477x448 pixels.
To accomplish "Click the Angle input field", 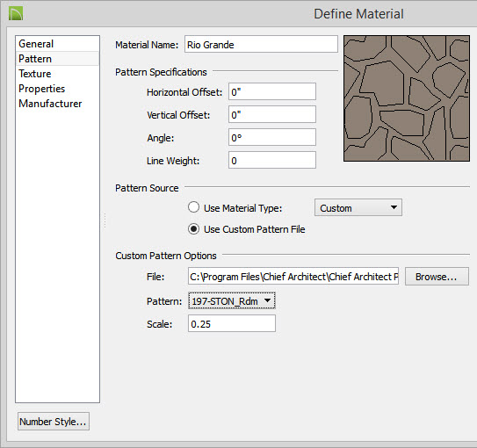I will pyautogui.click(x=272, y=137).
